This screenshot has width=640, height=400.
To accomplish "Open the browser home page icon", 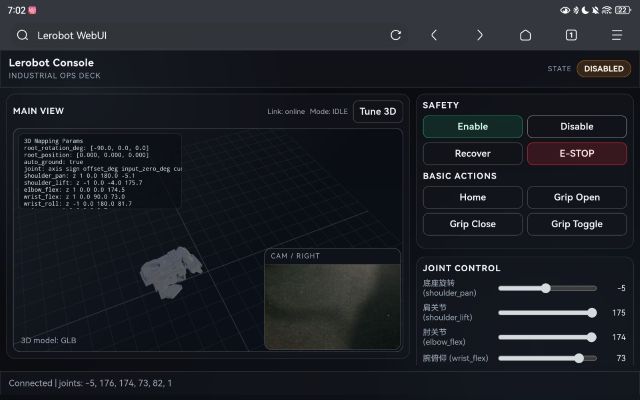I will (x=525, y=35).
